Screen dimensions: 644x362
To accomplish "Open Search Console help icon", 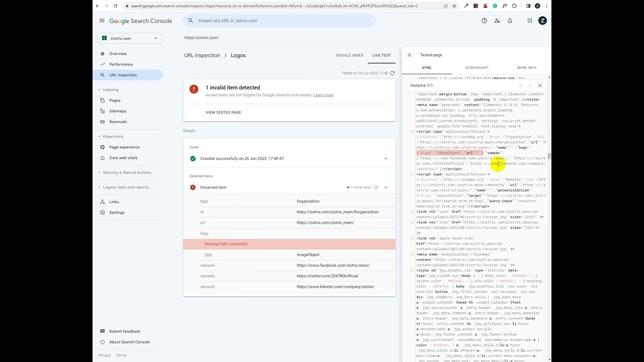I will tap(484, 21).
